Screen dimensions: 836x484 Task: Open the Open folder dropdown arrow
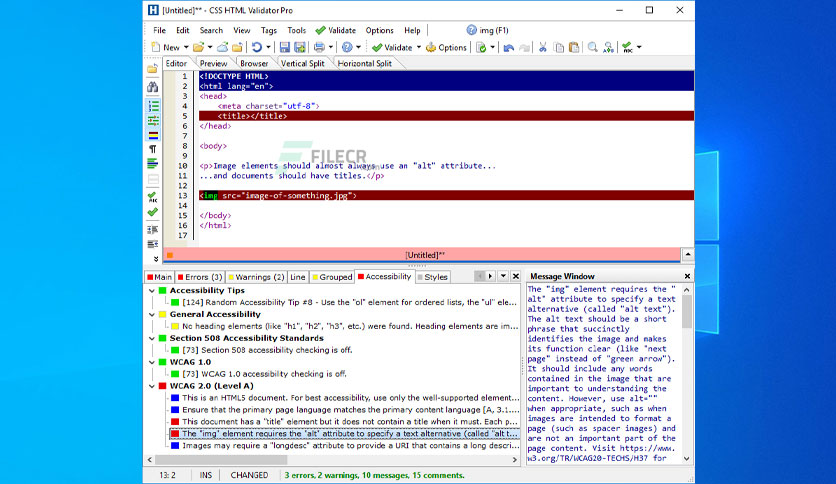pyautogui.click(x=210, y=47)
